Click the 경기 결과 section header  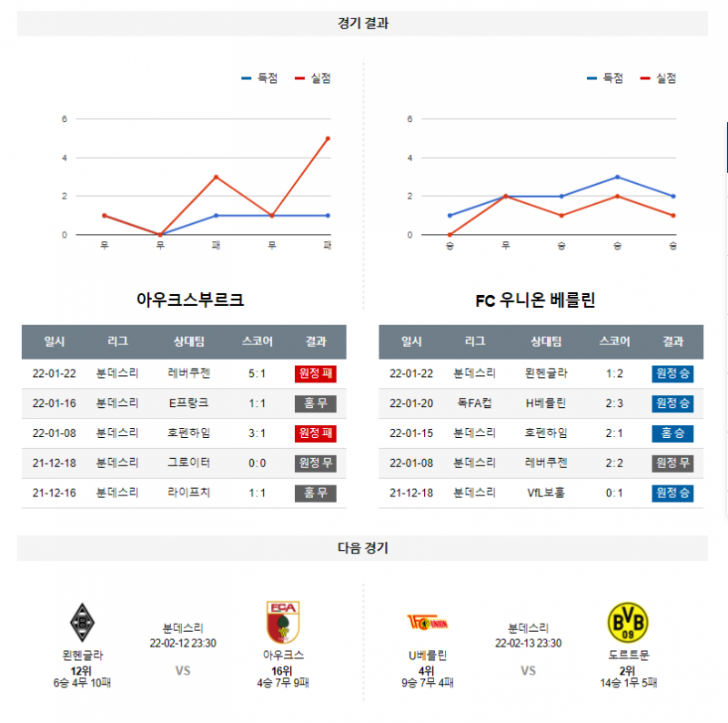coord(362,24)
